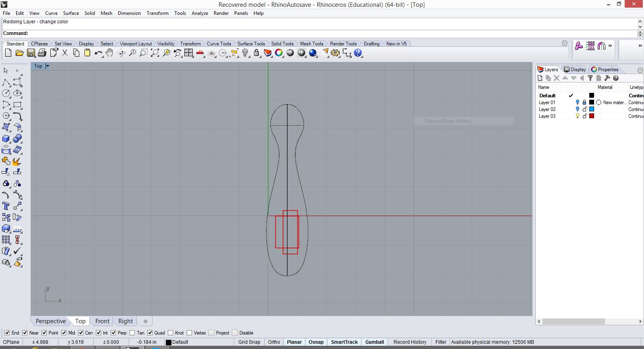Open the Transform menu
This screenshot has height=349, width=644.
tap(157, 13)
